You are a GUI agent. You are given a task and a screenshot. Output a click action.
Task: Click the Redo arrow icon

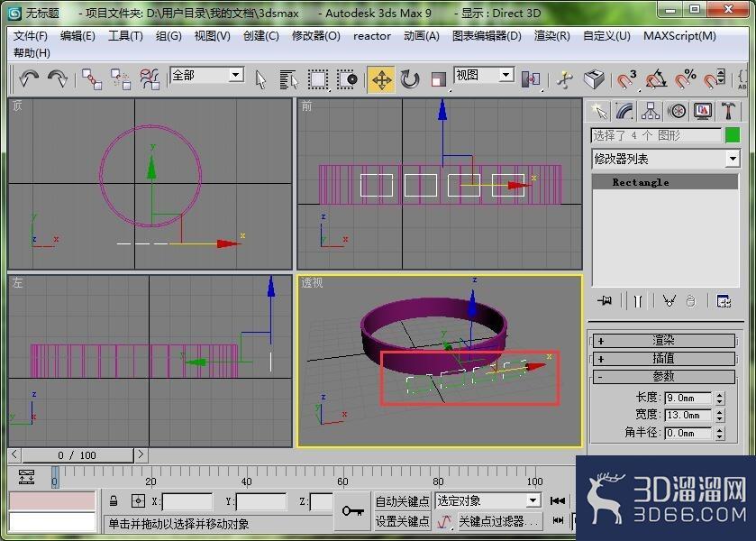(58, 78)
